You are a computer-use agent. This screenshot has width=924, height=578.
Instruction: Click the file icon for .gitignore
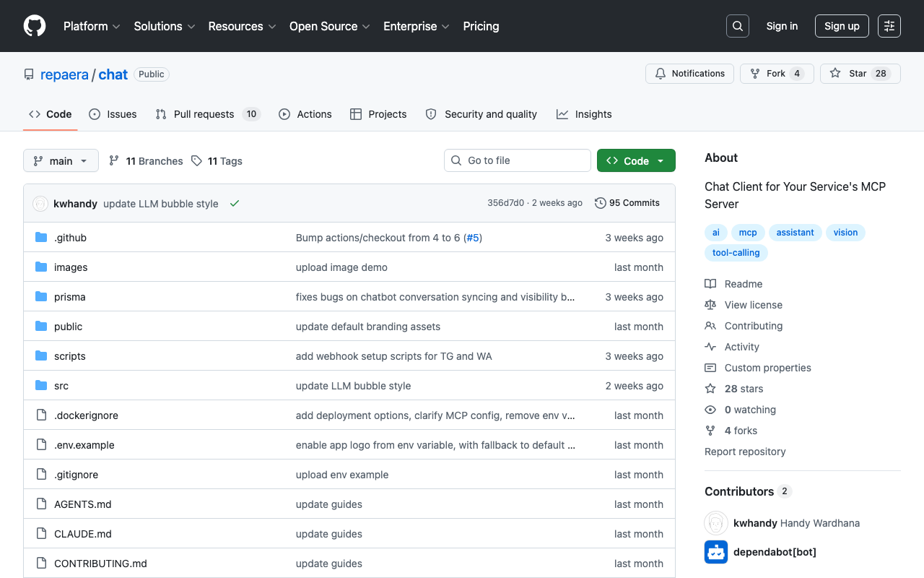click(41, 475)
